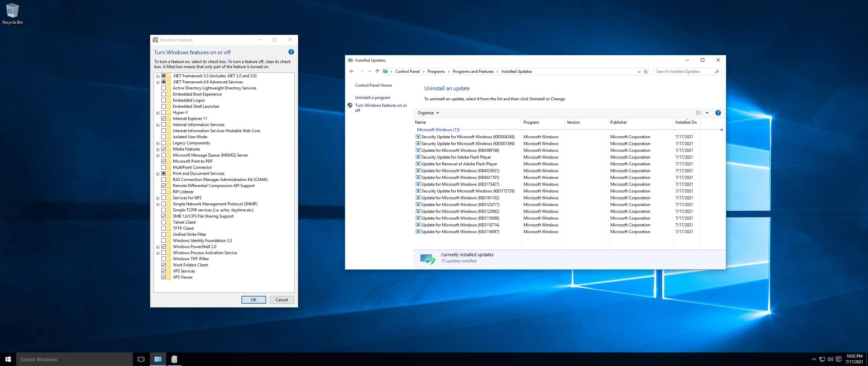Check Embedded Logon feature
This screenshot has height=366, width=868.
coord(164,100)
